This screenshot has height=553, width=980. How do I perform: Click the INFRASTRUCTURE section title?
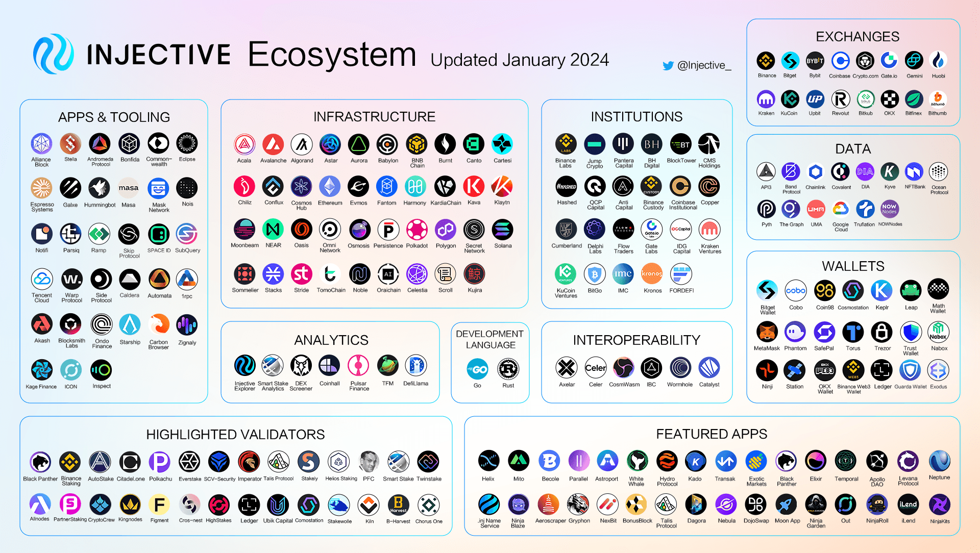click(374, 117)
